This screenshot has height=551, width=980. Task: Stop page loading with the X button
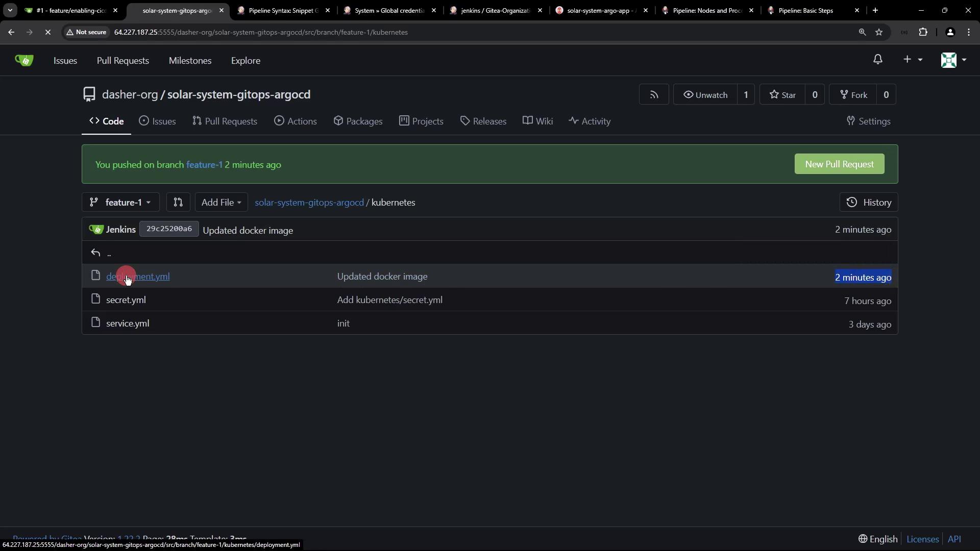click(47, 32)
